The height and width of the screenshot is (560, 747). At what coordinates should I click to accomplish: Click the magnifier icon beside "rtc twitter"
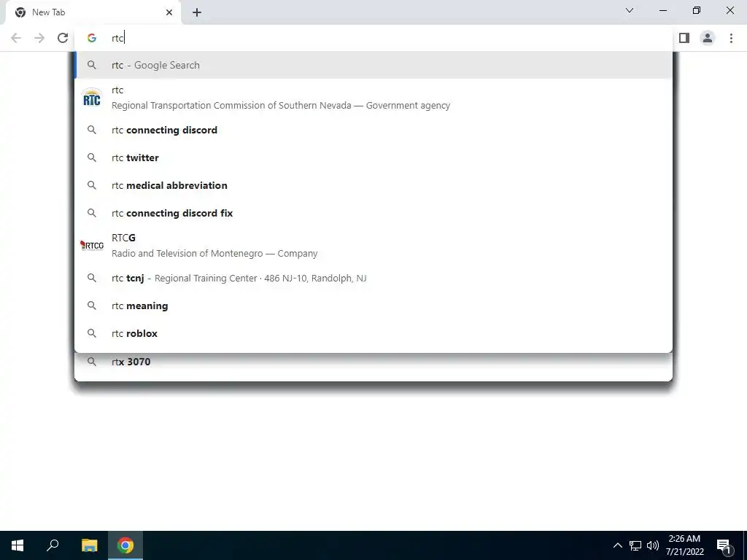91,157
